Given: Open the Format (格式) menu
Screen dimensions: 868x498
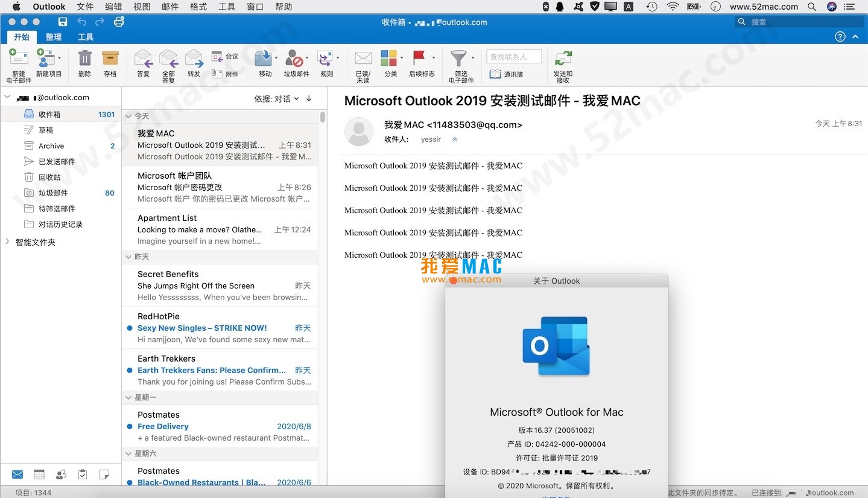Looking at the screenshot, I should pyautogui.click(x=198, y=7).
